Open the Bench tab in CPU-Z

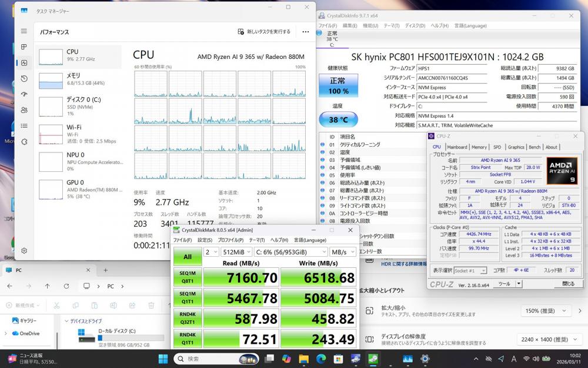click(534, 147)
